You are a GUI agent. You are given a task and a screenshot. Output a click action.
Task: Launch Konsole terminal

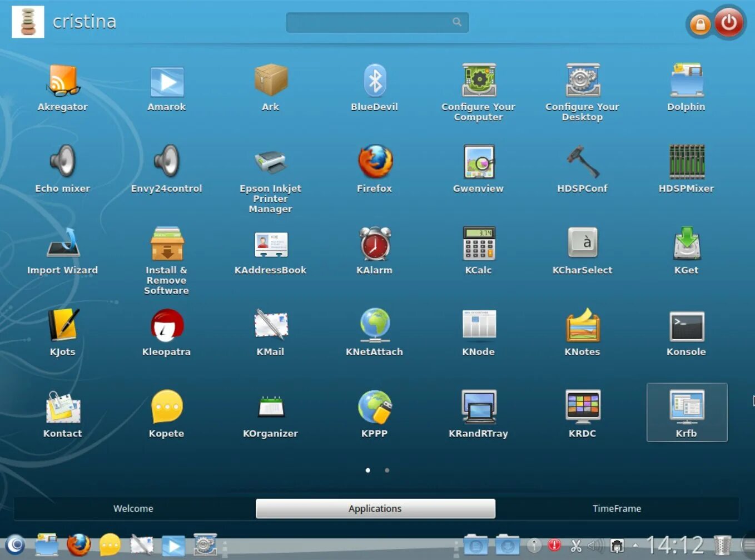(x=687, y=333)
